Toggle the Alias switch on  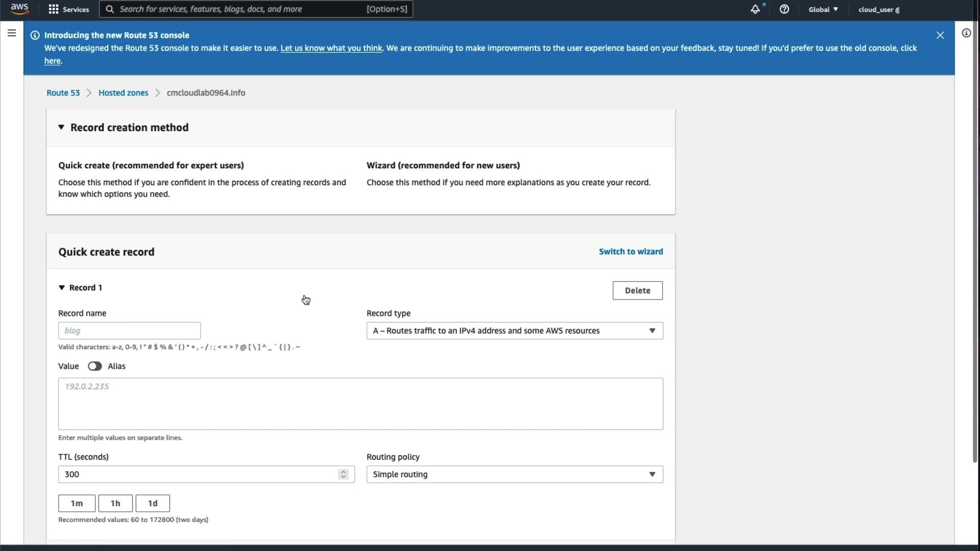95,366
